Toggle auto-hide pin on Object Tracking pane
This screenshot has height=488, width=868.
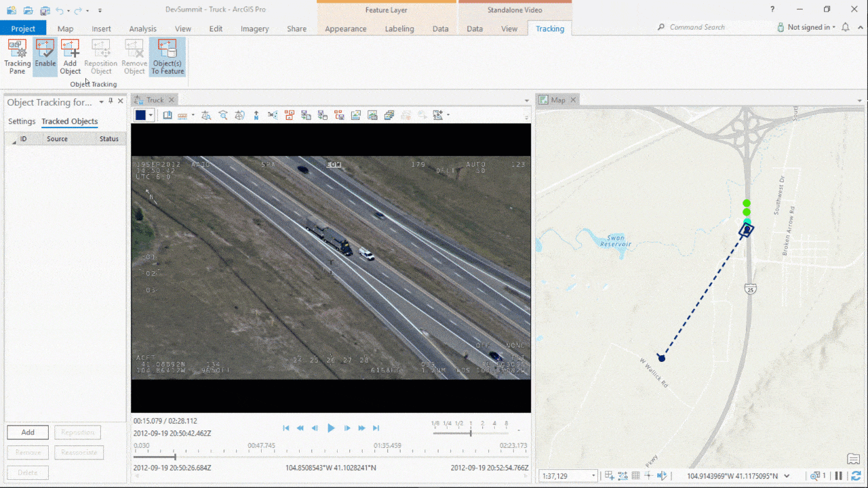coord(111,101)
